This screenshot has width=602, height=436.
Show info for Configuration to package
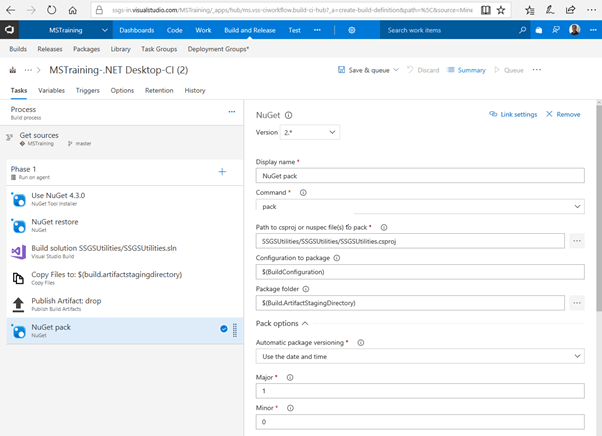point(337,258)
